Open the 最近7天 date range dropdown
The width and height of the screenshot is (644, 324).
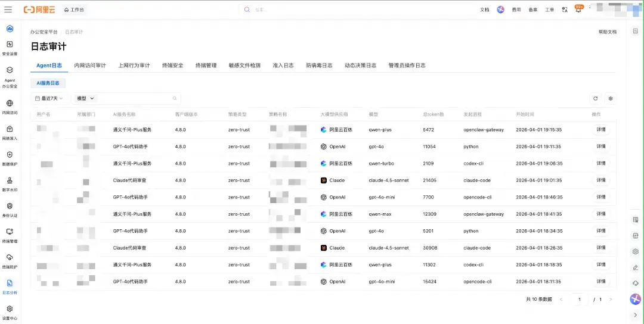click(49, 98)
